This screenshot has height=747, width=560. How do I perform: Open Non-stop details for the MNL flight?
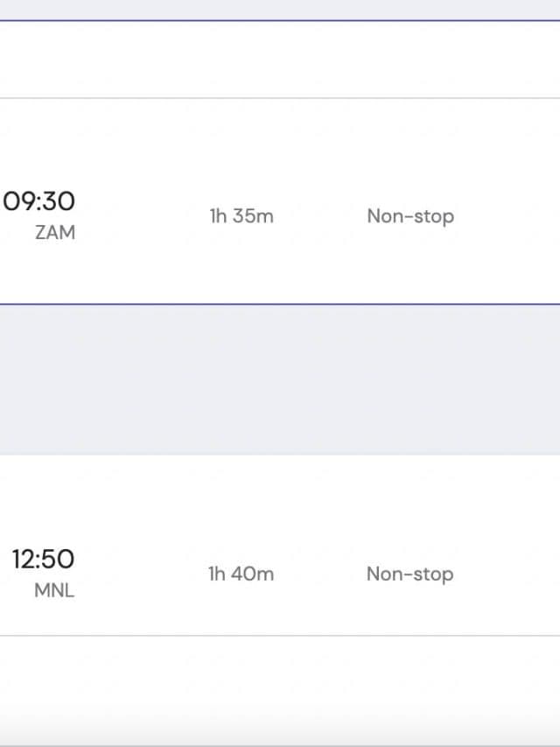409,574
